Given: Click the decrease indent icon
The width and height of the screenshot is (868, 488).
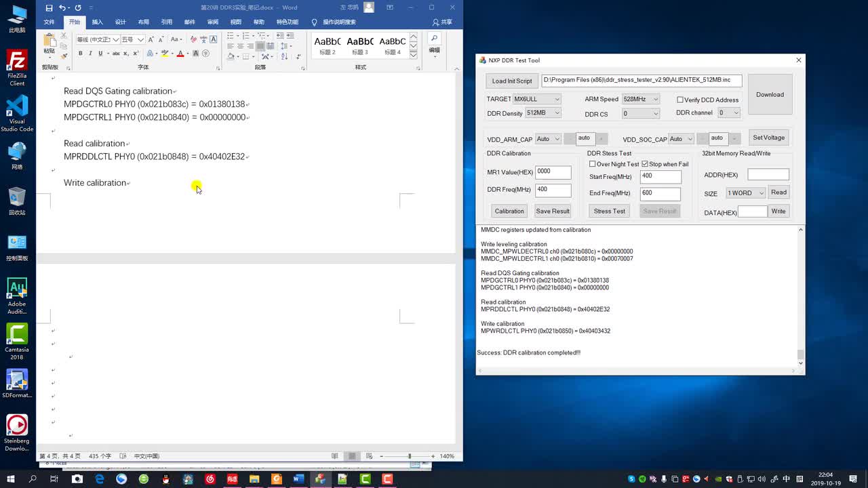Looking at the screenshot, I should tap(280, 36).
